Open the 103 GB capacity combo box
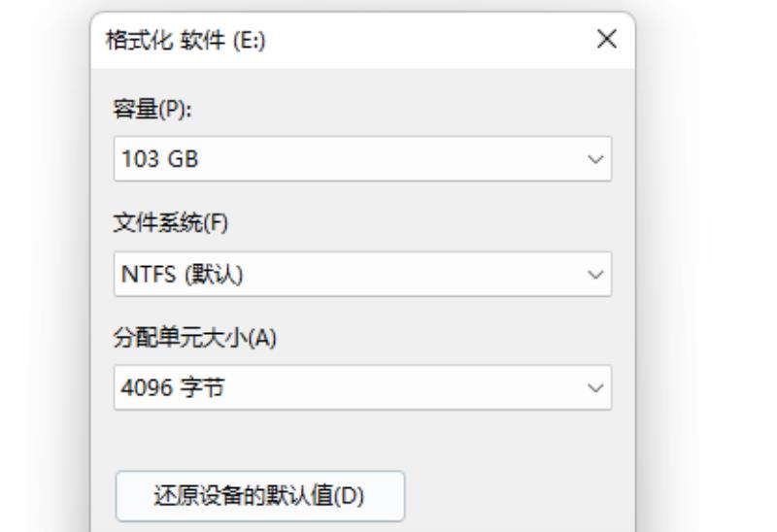The image size is (777, 532). click(362, 159)
